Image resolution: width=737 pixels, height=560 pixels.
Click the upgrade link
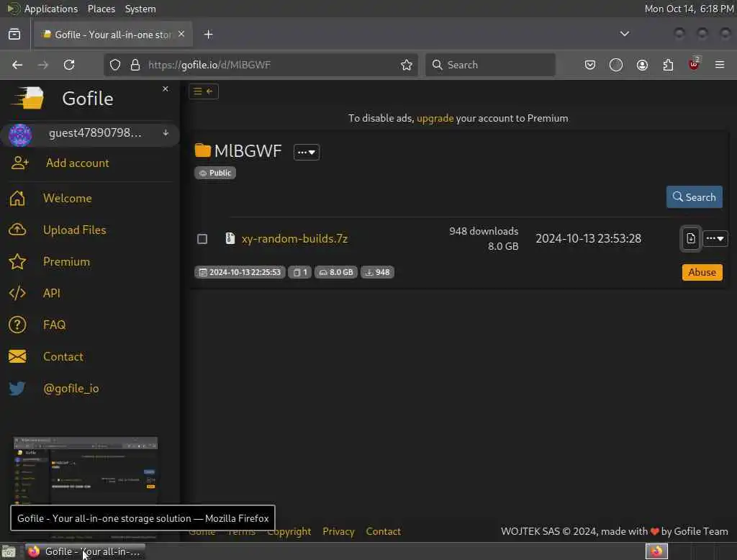[435, 118]
